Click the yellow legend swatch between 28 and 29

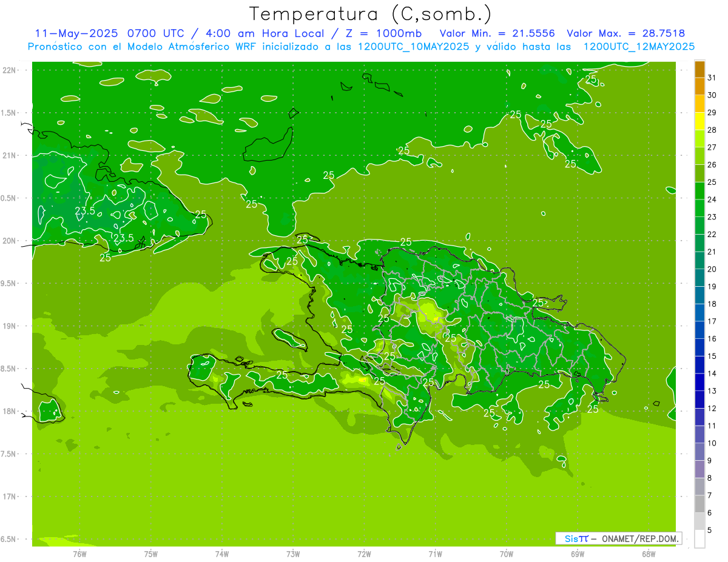[699, 121]
